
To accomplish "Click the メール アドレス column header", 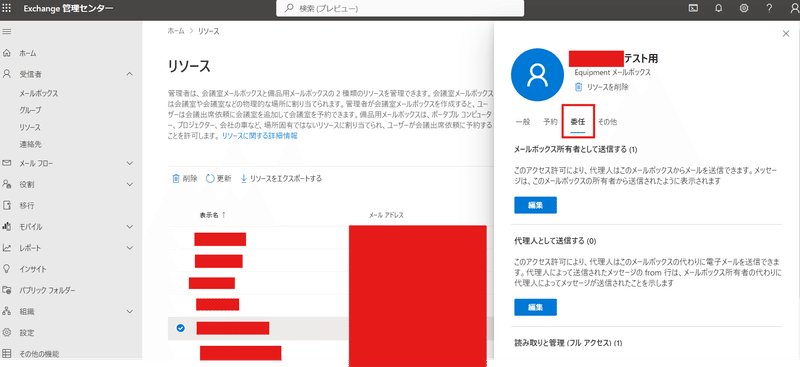I will coord(386,215).
